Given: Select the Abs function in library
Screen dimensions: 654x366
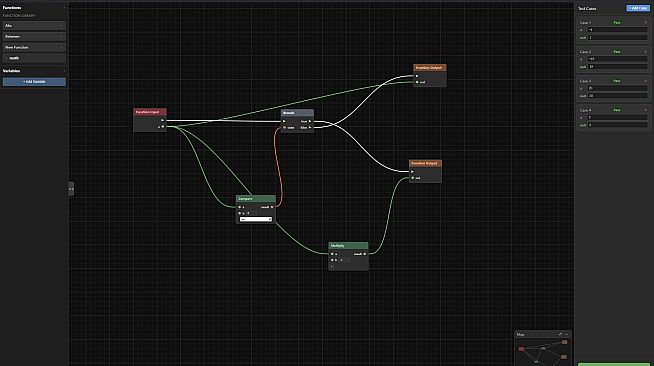Looking at the screenshot, I should [34, 26].
